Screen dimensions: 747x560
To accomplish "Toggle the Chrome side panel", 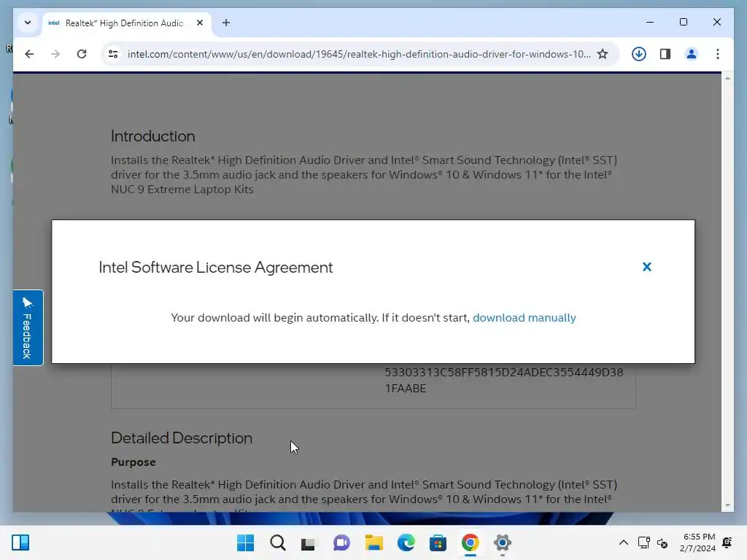I will 665,54.
